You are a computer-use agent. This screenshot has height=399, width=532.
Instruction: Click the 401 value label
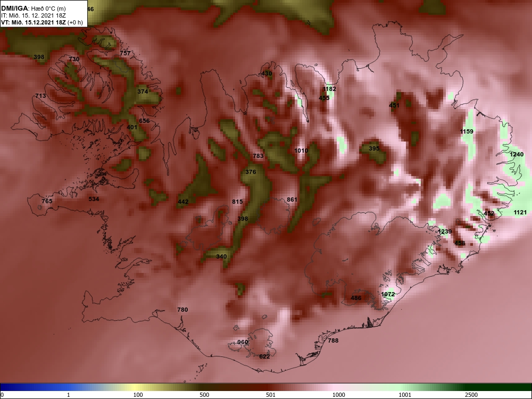[x=132, y=127]
